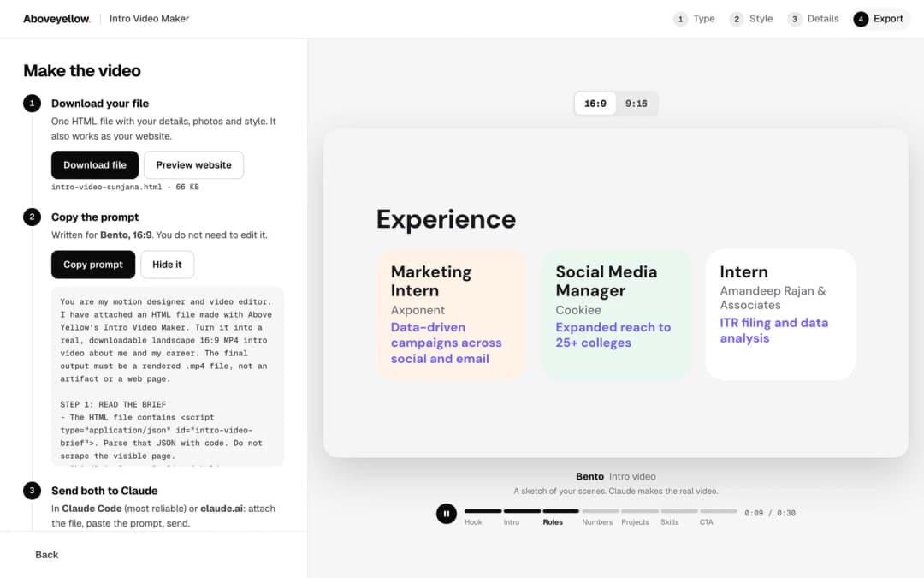Pause the preview with the pause icon

coord(446,514)
